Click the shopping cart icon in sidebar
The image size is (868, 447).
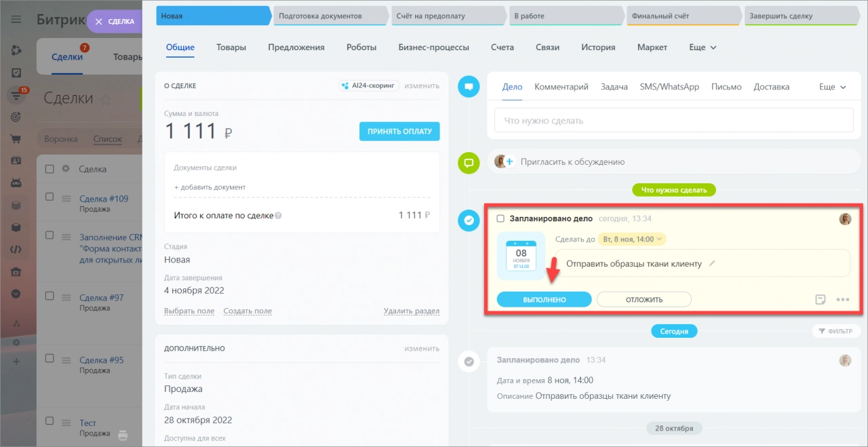pos(16,139)
